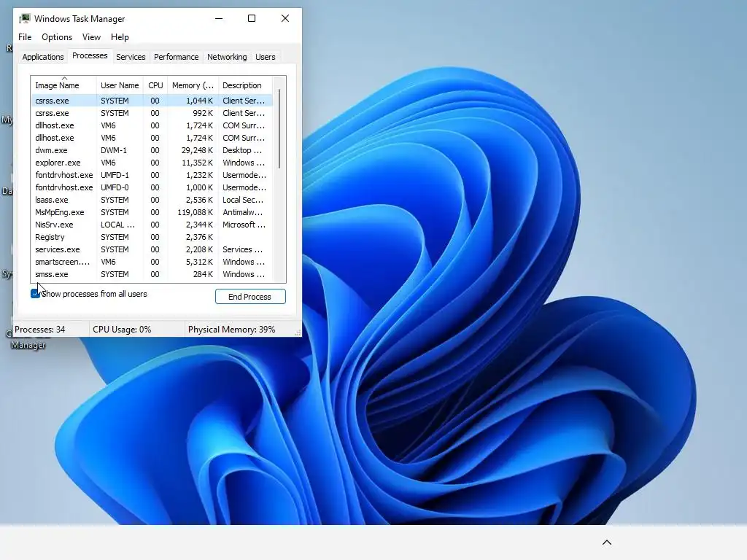The image size is (747, 560).
Task: Select the explorer.exe process
Action: [152, 163]
